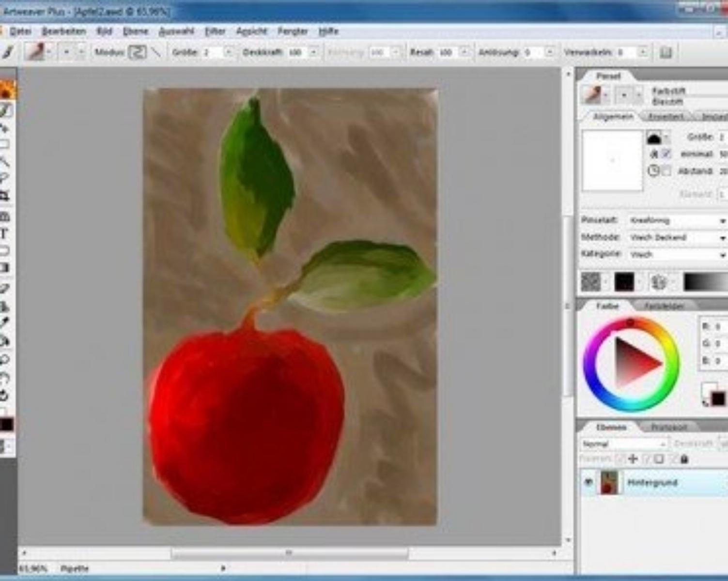Switch to the Allgemein tab
Screen dimensions: 728x581
pyautogui.click(x=612, y=117)
